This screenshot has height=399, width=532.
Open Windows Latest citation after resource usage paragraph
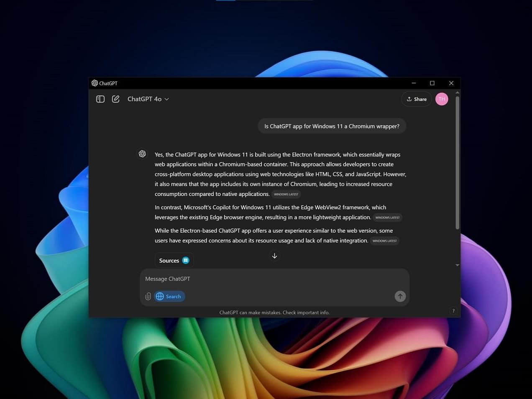[384, 241]
